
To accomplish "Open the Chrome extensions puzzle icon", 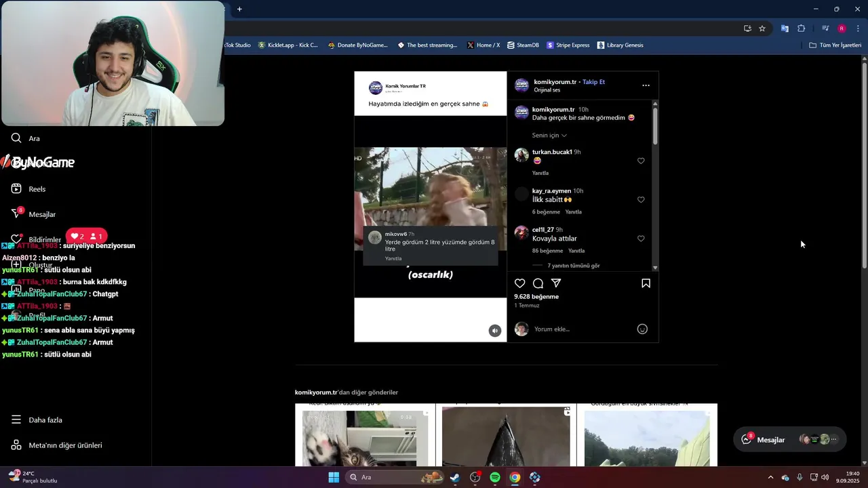I will pyautogui.click(x=802, y=28).
